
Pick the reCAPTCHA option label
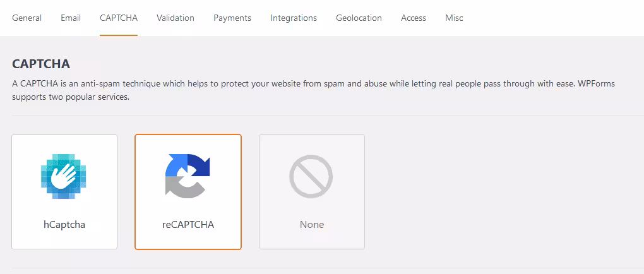pos(188,225)
